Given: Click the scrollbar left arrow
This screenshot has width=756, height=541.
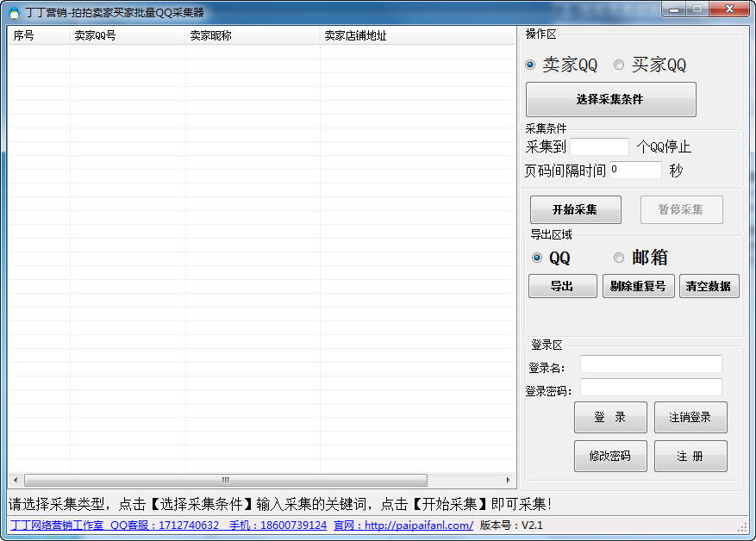Looking at the screenshot, I should click(16, 481).
